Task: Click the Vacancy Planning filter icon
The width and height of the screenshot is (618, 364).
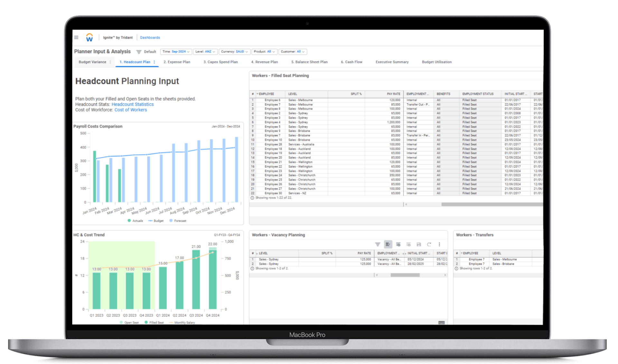Action: (x=378, y=244)
